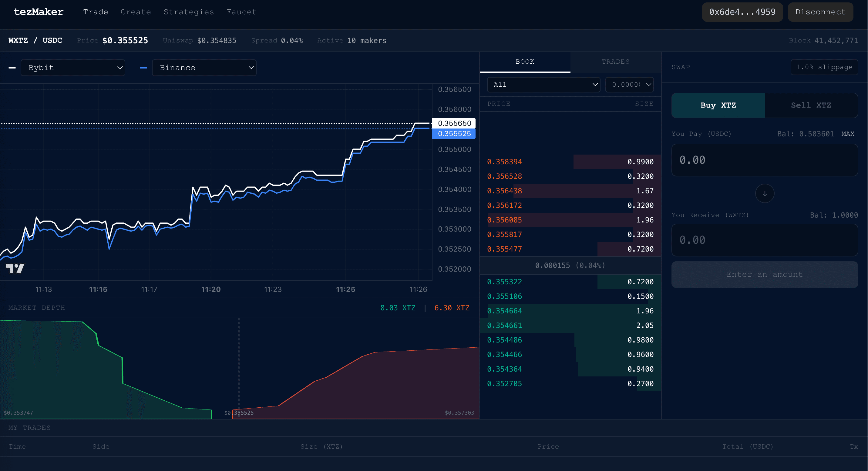Viewport: 868px width, 471px height.
Task: Select bid order at 0.352705
Action: tap(570, 384)
